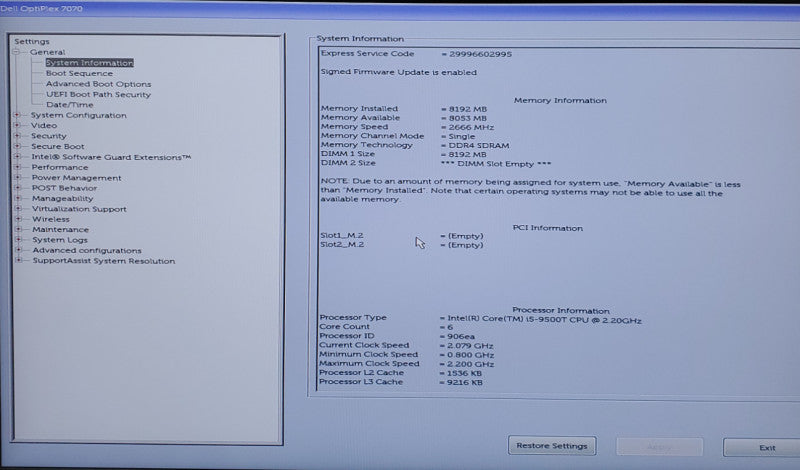Viewport: 800px width, 470px height.
Task: Expand the Video settings node
Action: [x=17, y=125]
